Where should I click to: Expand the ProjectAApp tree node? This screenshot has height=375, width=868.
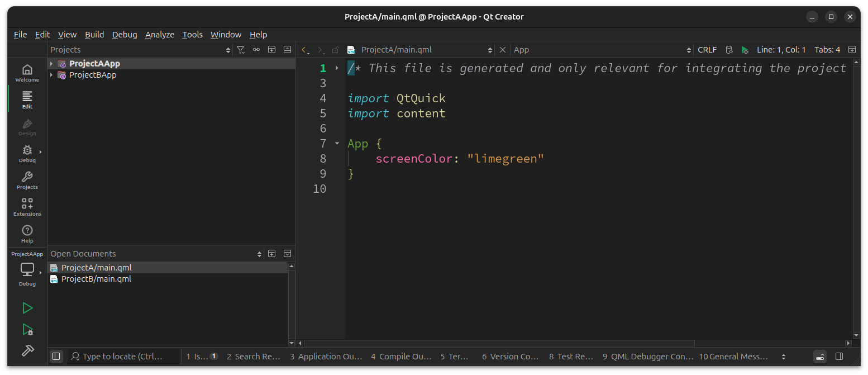pyautogui.click(x=51, y=64)
